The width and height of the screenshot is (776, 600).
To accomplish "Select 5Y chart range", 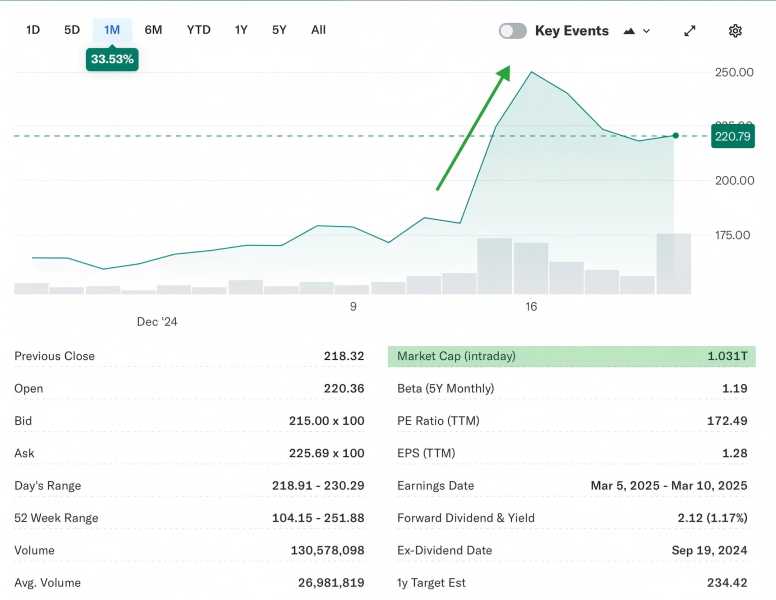I will pos(279,30).
